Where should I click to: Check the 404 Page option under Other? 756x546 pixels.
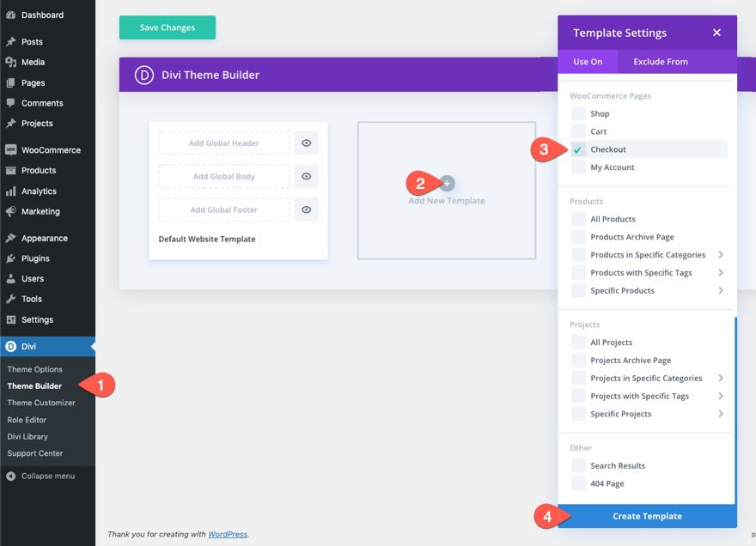[x=578, y=483]
